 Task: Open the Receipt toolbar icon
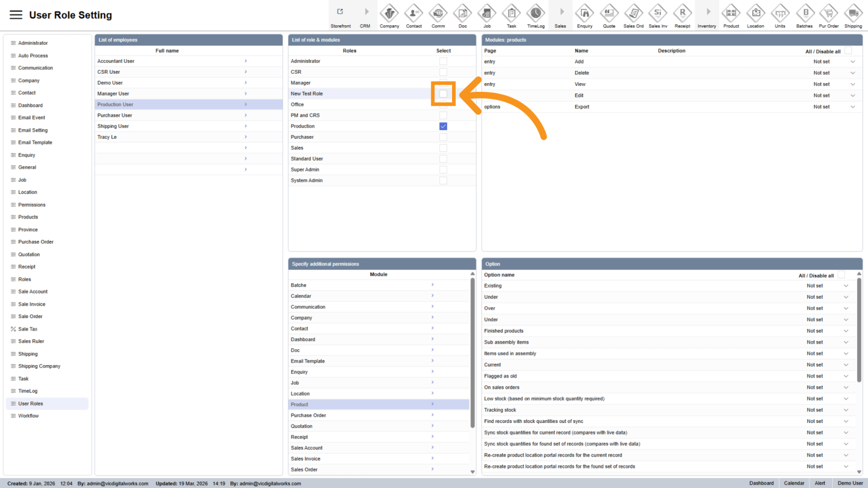682,13
